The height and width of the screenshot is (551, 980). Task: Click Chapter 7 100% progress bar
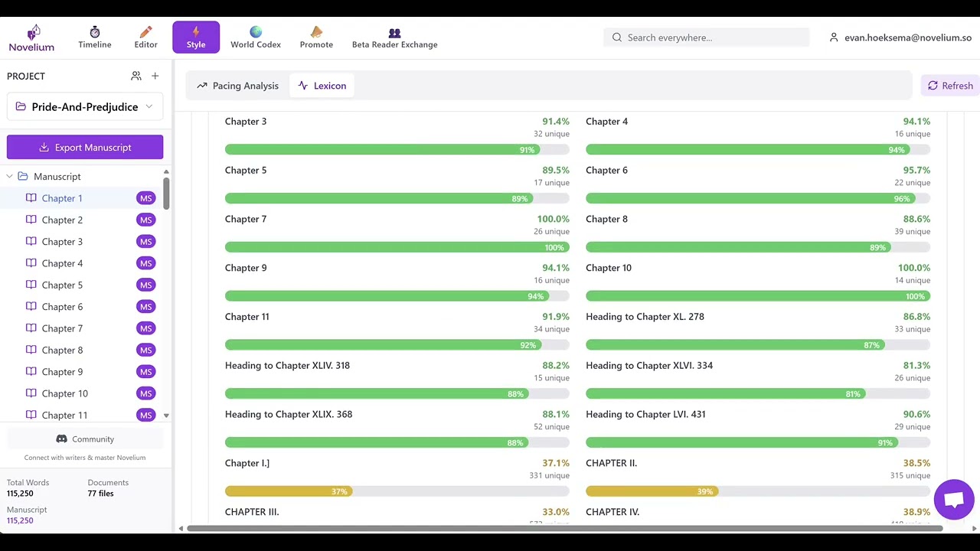tap(397, 247)
